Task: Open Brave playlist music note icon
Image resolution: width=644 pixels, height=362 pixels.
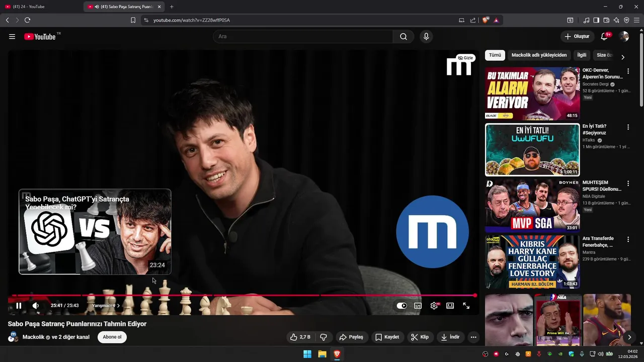Action: click(586, 20)
